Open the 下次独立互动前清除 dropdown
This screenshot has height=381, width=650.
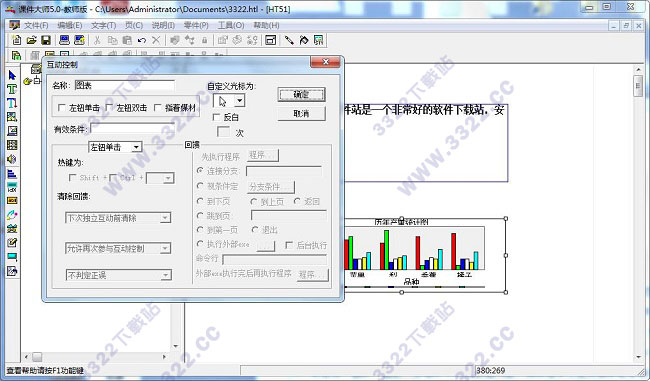[118, 218]
